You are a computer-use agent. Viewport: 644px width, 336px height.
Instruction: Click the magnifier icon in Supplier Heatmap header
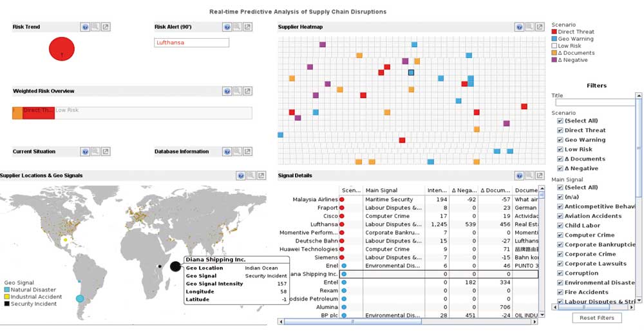click(x=530, y=27)
